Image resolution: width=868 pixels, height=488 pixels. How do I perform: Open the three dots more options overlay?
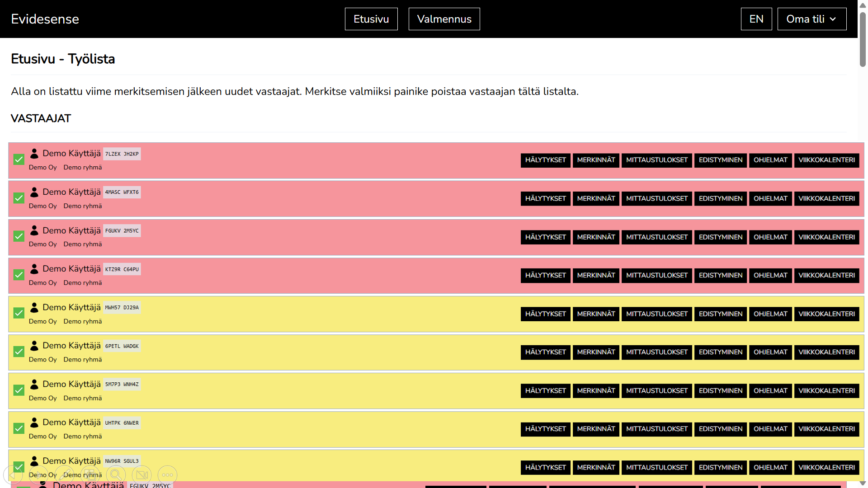167,475
